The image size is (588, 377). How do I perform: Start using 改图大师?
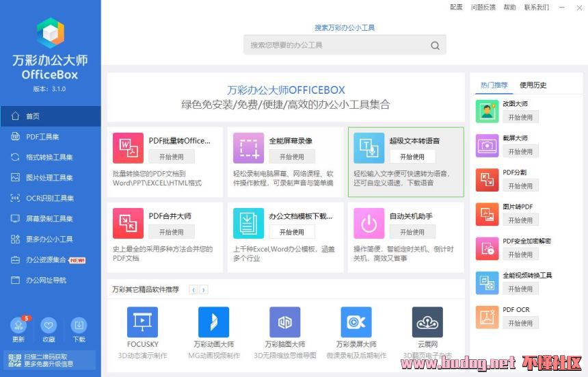point(520,117)
